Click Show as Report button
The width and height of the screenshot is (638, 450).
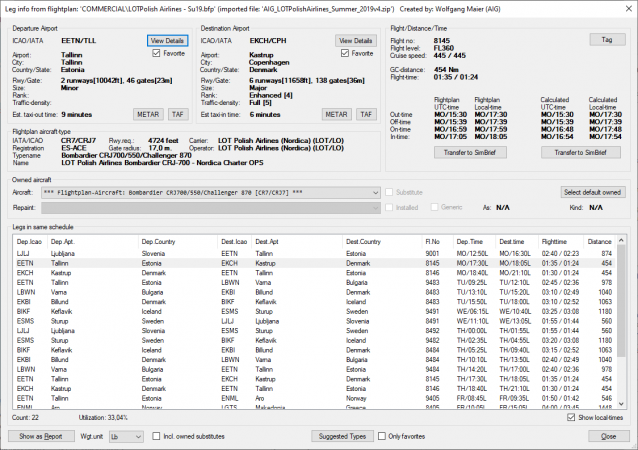tap(41, 436)
